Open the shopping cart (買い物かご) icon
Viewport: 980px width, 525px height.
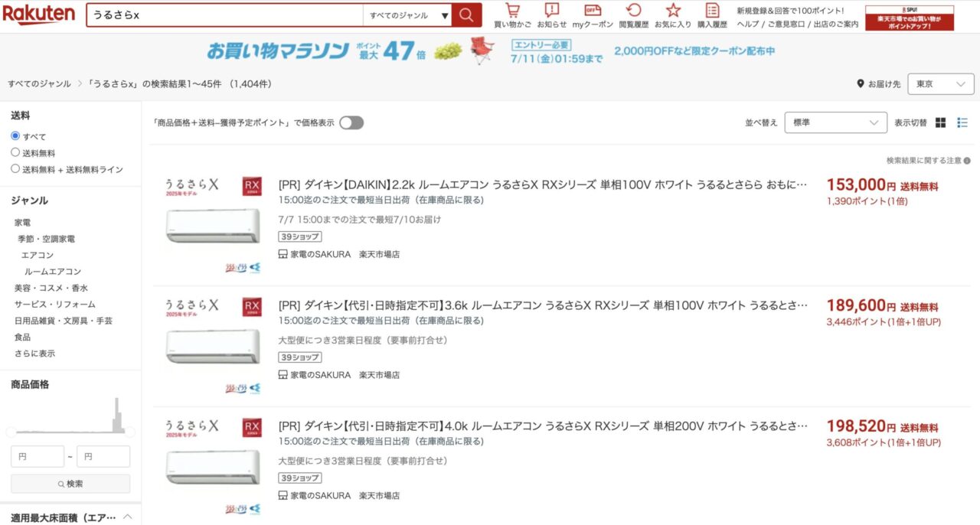512,11
